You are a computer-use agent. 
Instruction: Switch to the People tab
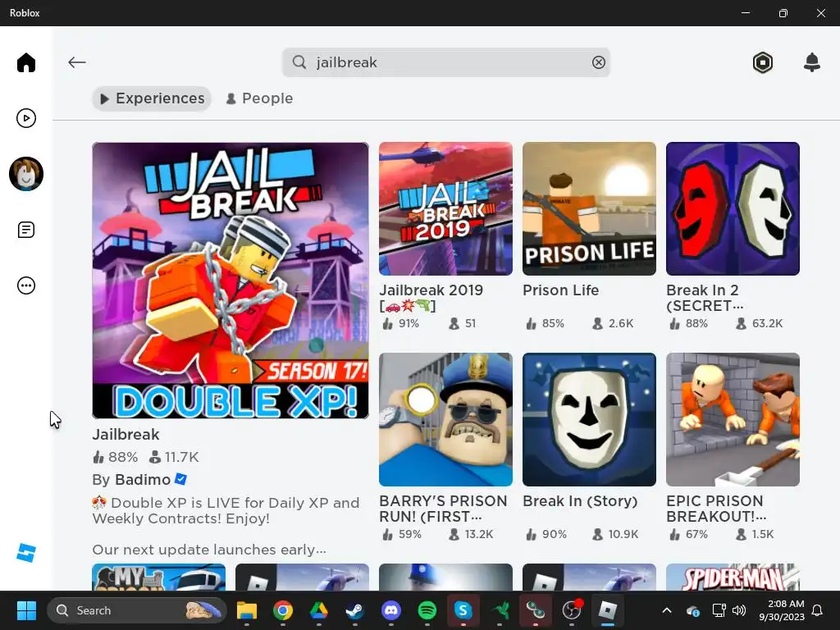pyautogui.click(x=259, y=98)
